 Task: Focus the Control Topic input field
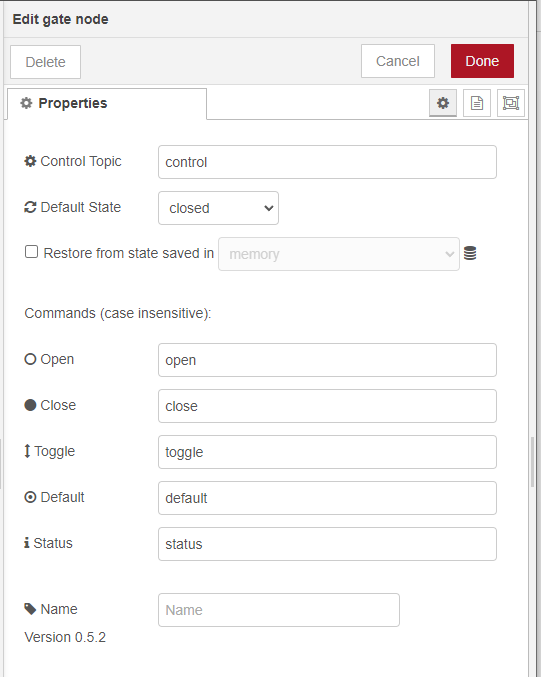pyautogui.click(x=327, y=162)
